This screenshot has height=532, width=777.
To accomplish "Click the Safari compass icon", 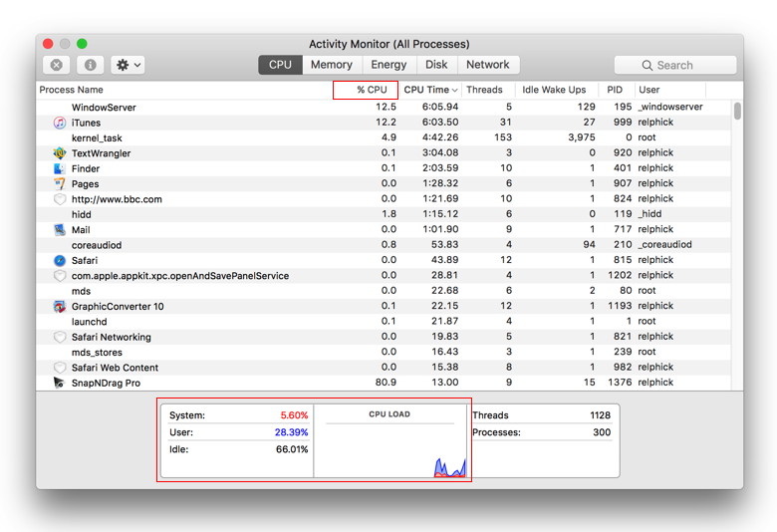I will pyautogui.click(x=60, y=260).
